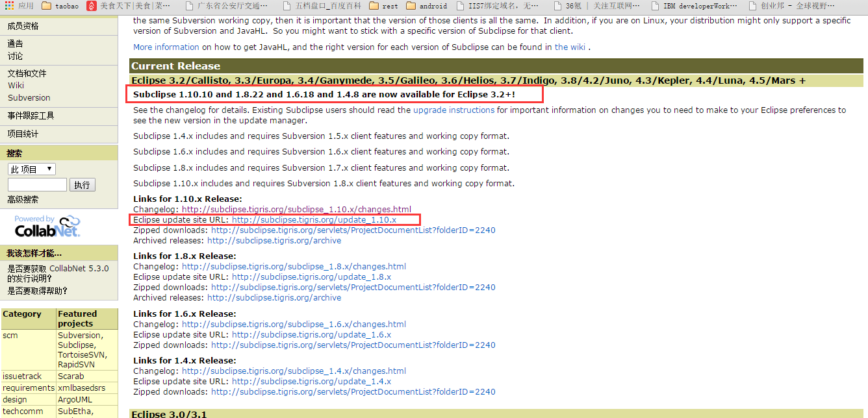The height and width of the screenshot is (418, 868).
Task: Open Archived releases link under 1.10.x Release
Action: 274,240
